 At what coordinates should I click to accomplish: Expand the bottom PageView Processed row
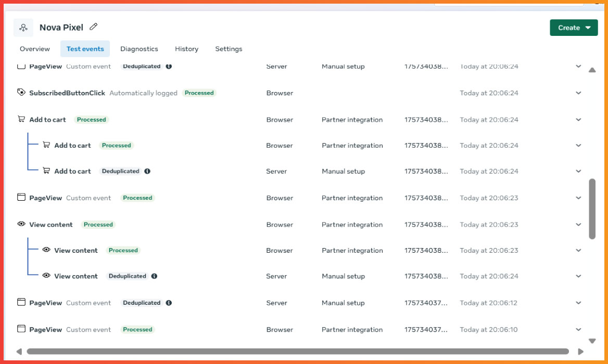pyautogui.click(x=578, y=329)
